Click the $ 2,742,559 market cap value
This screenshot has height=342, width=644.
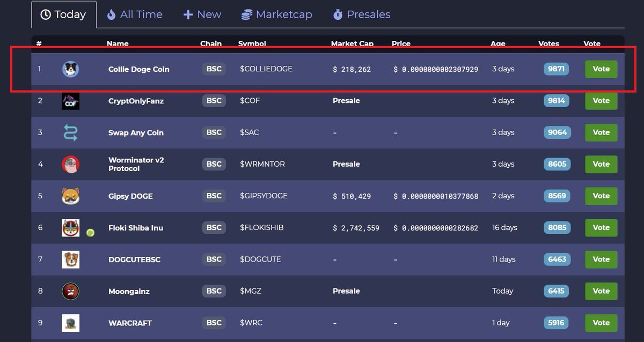click(356, 228)
